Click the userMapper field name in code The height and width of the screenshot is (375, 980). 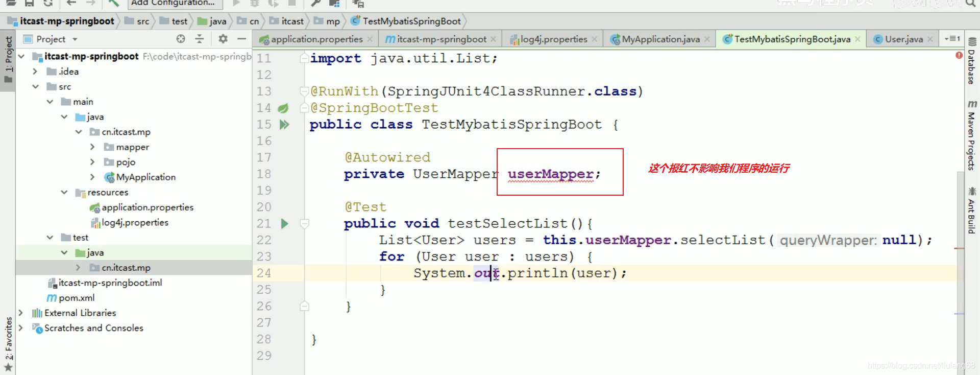(551, 174)
